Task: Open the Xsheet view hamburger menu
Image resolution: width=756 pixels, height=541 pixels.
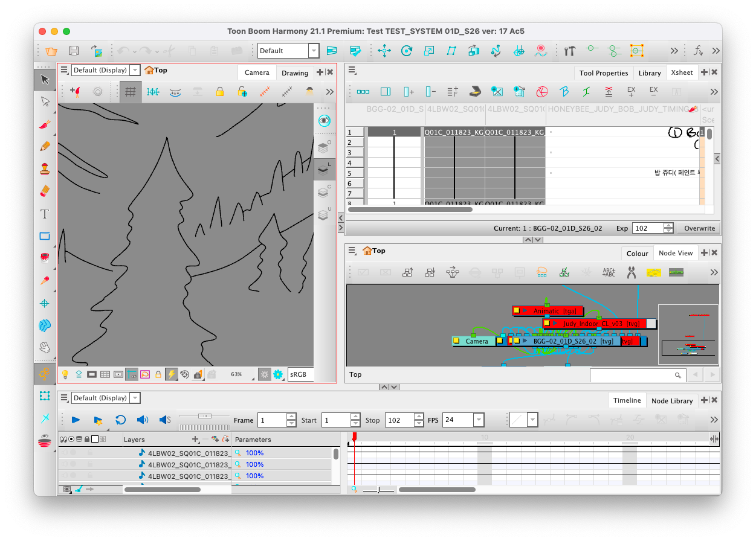Action: click(352, 70)
